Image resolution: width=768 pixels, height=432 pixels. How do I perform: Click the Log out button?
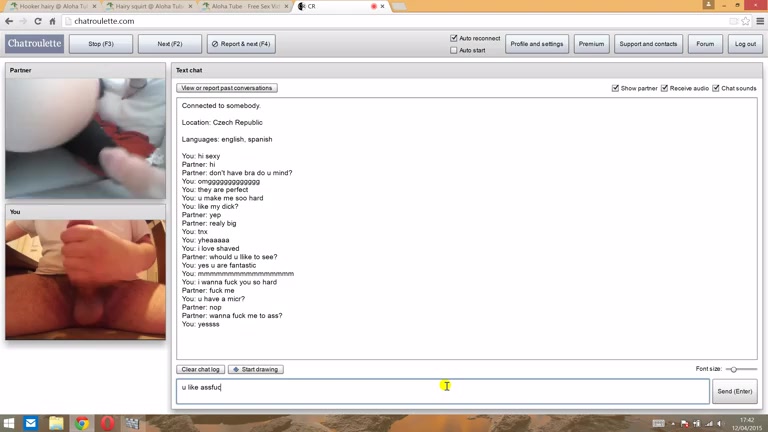coord(745,44)
